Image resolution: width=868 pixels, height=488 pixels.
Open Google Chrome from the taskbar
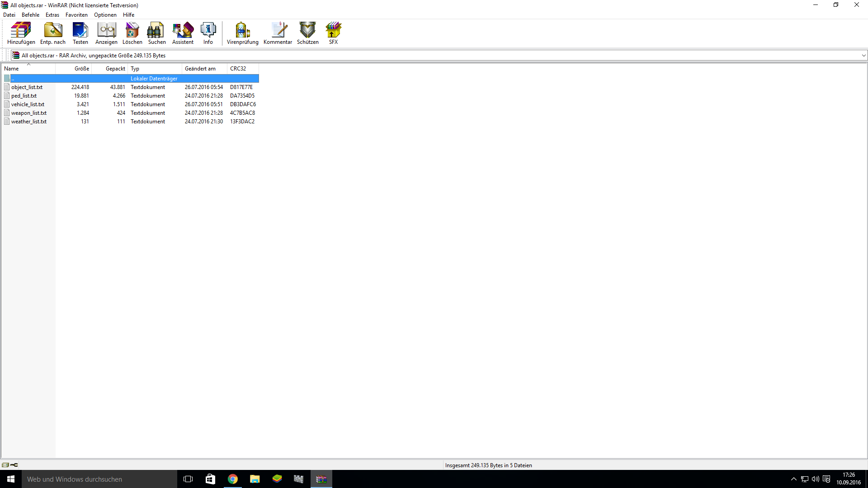[233, 479]
